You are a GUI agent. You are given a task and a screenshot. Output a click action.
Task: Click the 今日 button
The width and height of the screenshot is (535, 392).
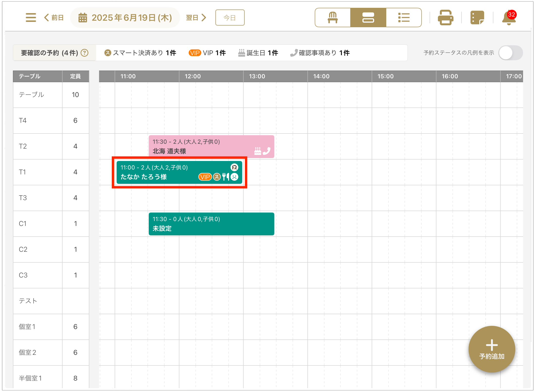point(230,18)
